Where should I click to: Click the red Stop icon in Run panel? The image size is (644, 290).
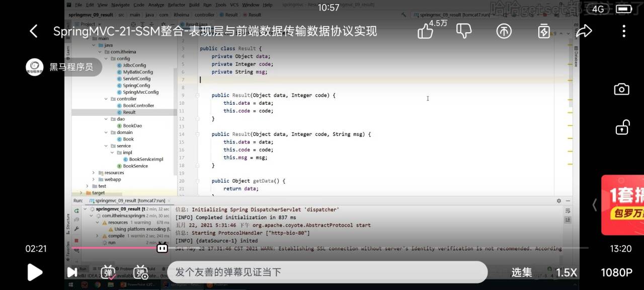pyautogui.click(x=76, y=241)
